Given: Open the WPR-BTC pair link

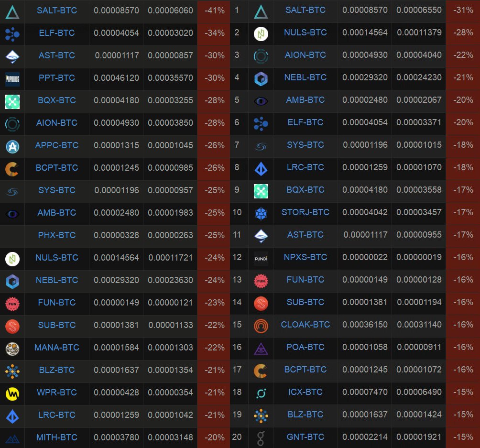Looking at the screenshot, I should [57, 392].
